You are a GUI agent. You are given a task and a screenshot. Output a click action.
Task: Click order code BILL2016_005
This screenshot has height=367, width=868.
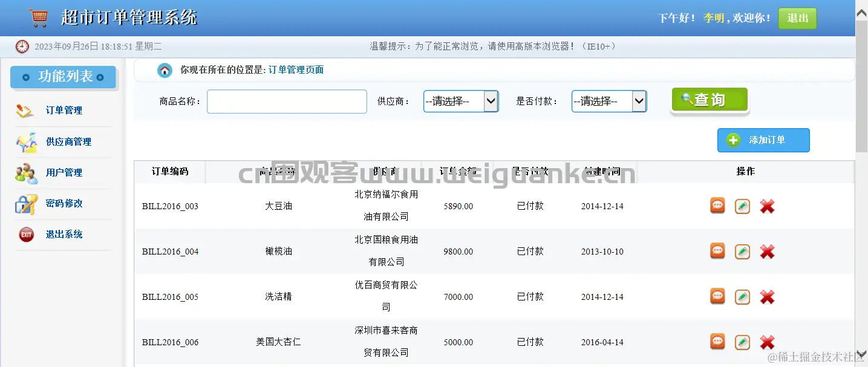click(x=170, y=297)
